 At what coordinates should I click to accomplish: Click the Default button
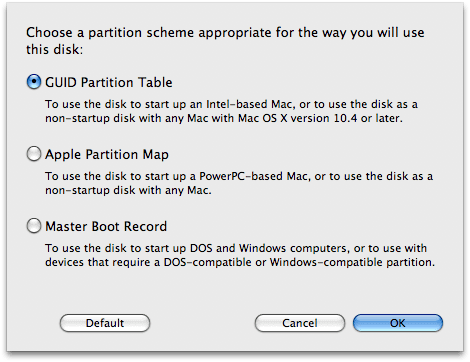tap(105, 323)
